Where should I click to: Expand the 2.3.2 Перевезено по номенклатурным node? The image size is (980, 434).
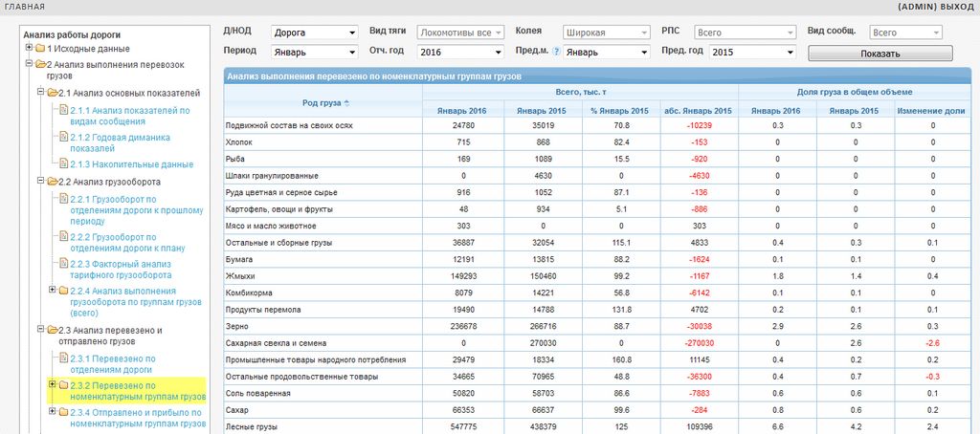52,384
